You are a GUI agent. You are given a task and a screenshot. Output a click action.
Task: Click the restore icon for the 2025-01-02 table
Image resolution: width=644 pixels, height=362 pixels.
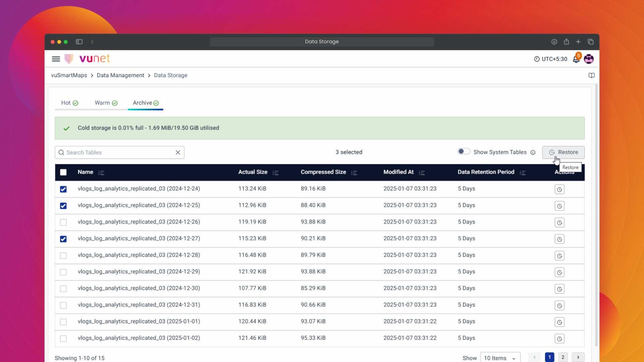(x=559, y=339)
